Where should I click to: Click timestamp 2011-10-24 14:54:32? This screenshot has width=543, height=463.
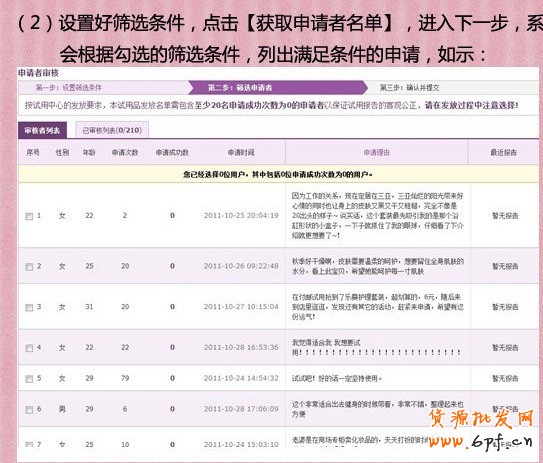coord(241,378)
